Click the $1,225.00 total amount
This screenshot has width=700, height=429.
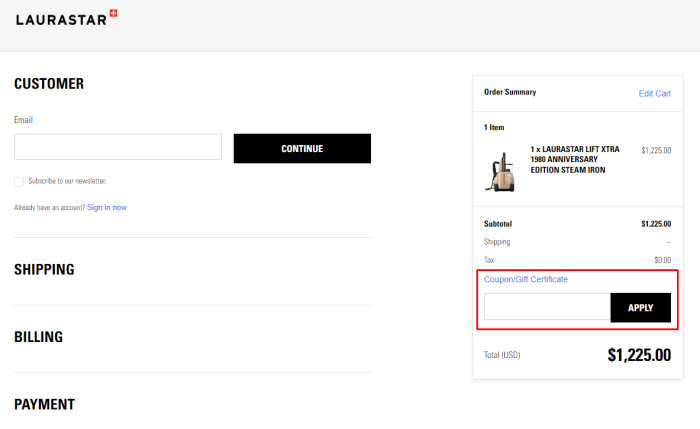point(639,355)
